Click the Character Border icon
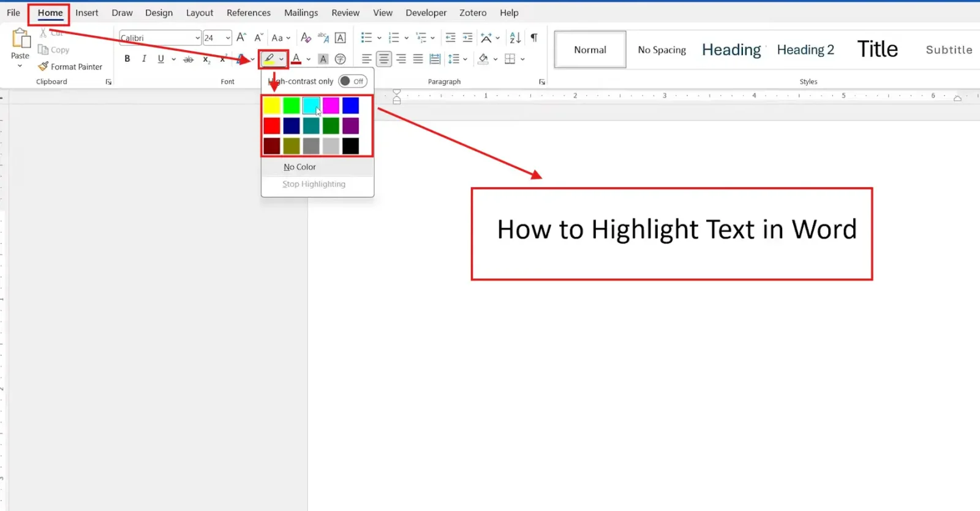Viewport: 980px width, 511px height. 341,37
